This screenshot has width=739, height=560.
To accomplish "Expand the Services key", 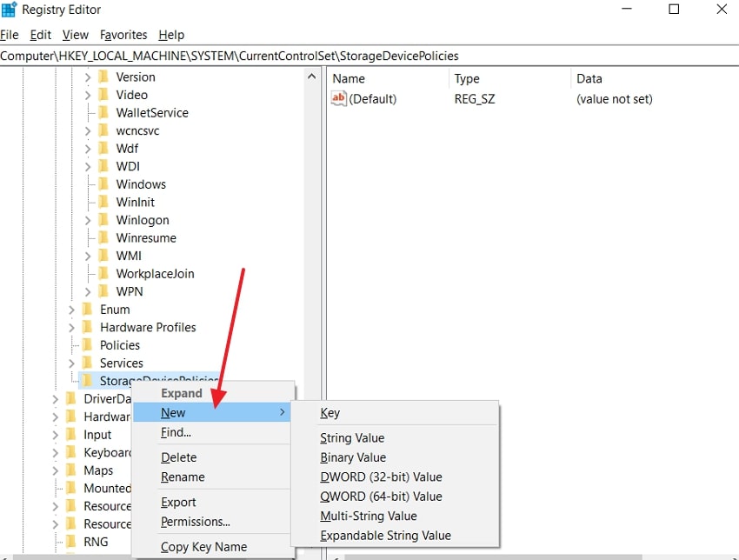I will pos(71,363).
